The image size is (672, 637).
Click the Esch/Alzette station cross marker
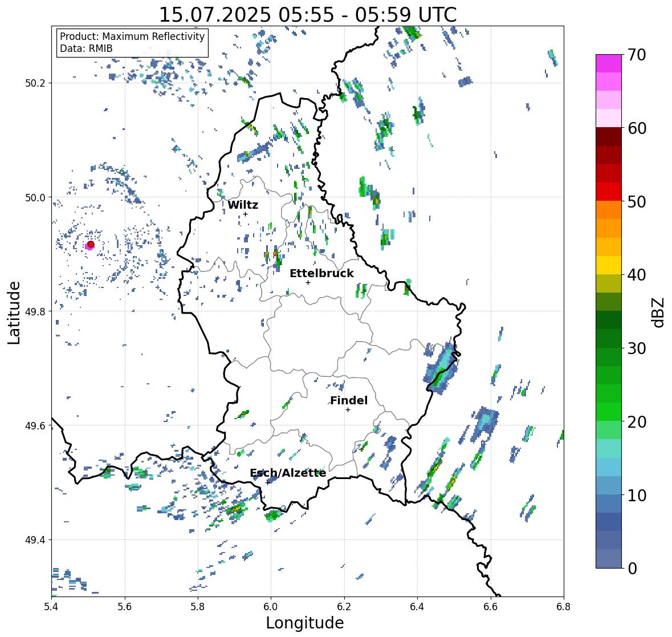click(268, 482)
